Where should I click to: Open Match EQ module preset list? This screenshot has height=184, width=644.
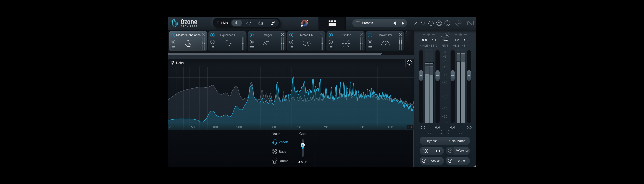pos(291,48)
